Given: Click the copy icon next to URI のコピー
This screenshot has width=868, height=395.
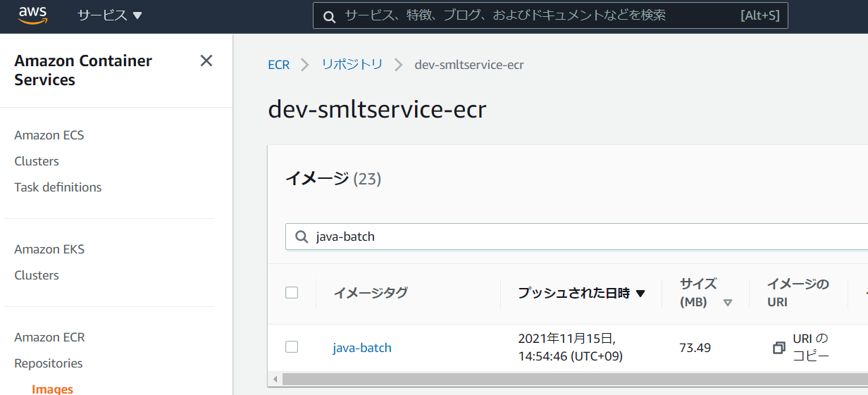Looking at the screenshot, I should pos(779,348).
